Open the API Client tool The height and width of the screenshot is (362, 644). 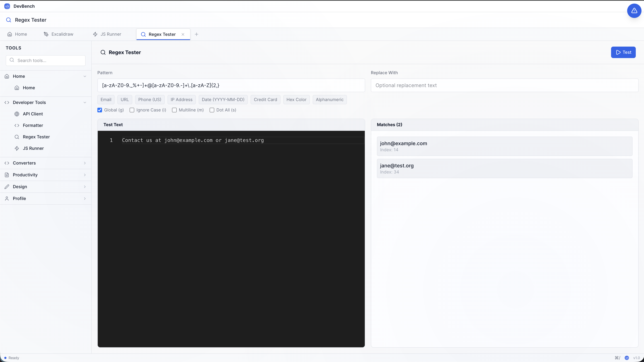[x=33, y=114]
